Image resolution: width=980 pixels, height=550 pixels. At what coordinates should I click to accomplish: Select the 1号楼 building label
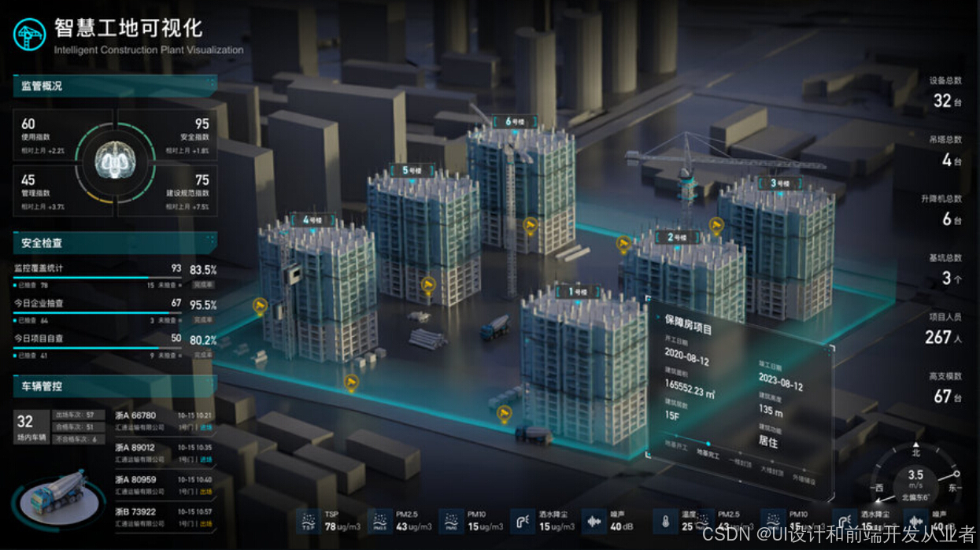577,291
